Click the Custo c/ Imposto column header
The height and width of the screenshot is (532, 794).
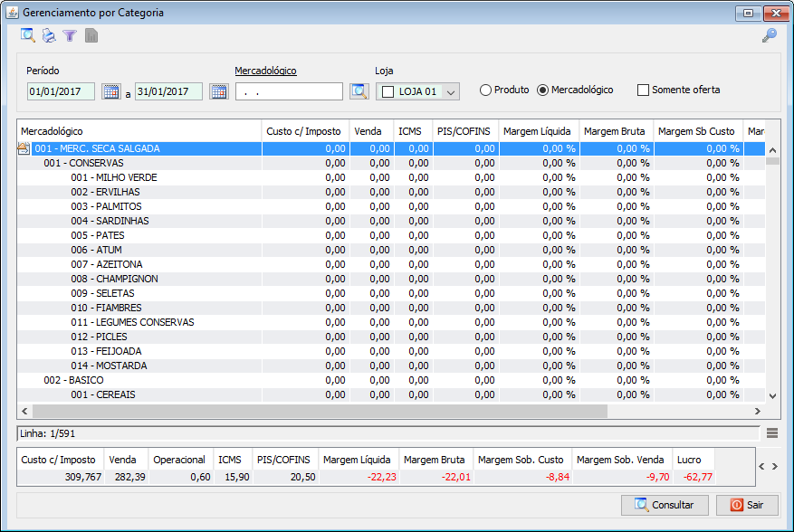click(304, 131)
